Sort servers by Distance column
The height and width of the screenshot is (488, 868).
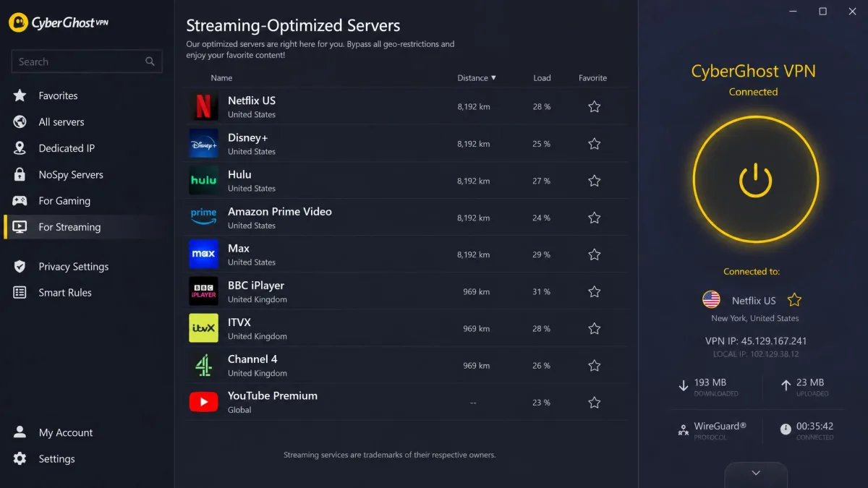click(x=477, y=78)
